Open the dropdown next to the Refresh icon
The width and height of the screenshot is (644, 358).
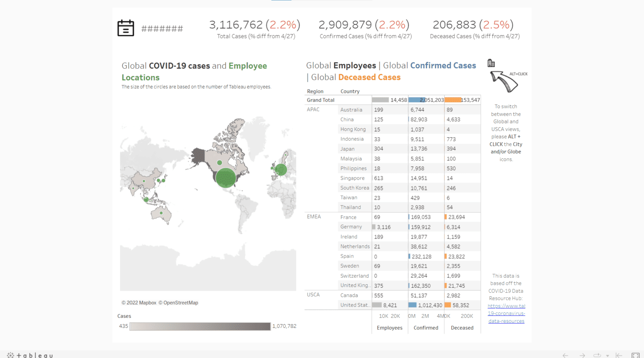pyautogui.click(x=607, y=355)
